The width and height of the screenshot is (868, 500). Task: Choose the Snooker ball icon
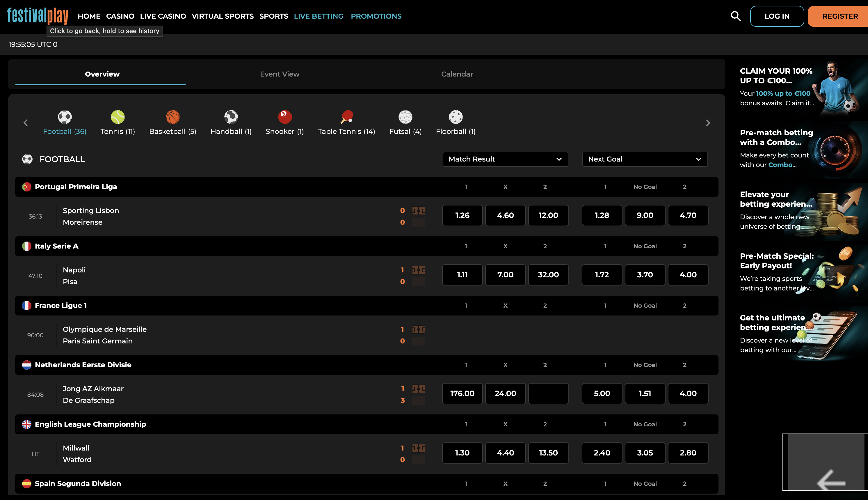[x=284, y=117]
